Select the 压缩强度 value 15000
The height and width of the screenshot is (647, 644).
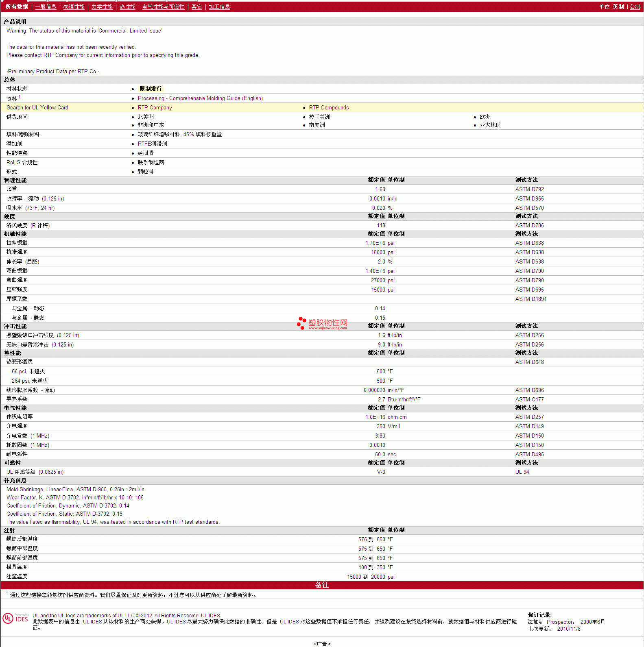tap(378, 290)
